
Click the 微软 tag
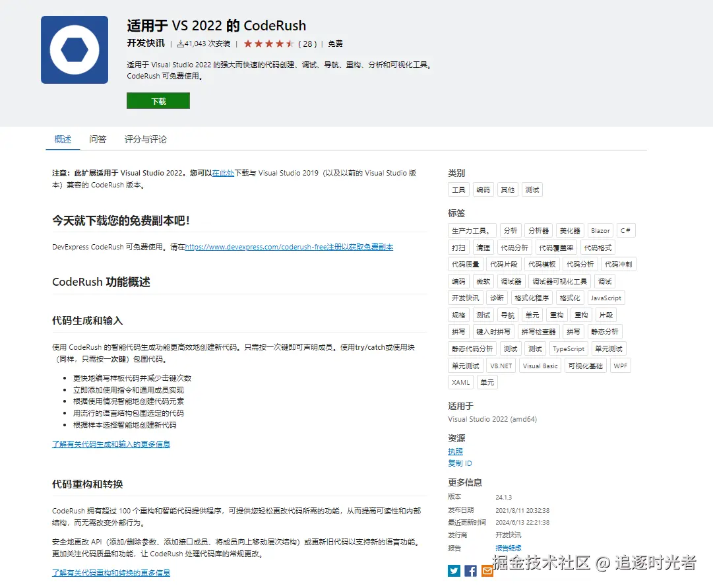[x=483, y=281]
